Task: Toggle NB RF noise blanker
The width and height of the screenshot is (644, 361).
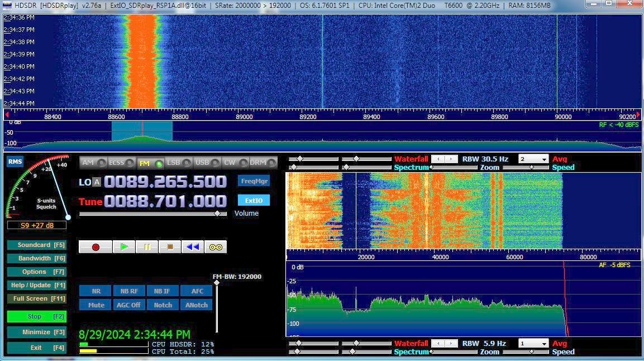Action: pyautogui.click(x=129, y=291)
